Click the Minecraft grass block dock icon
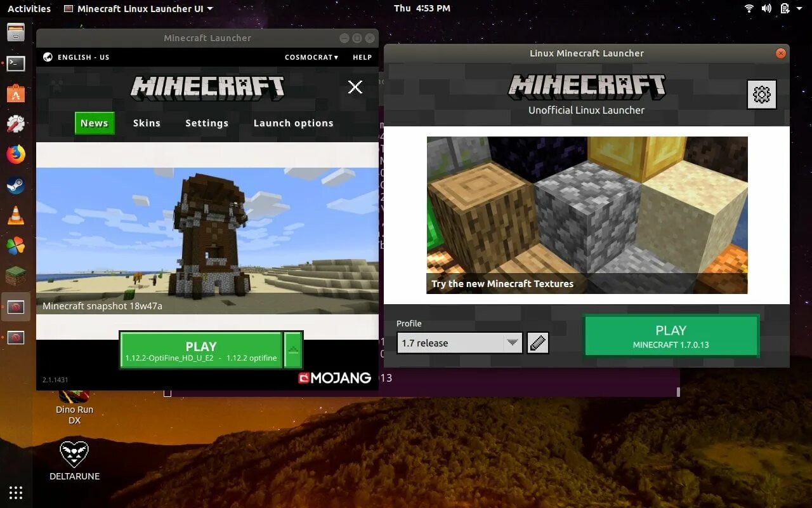Image resolution: width=812 pixels, height=508 pixels. coord(16,276)
